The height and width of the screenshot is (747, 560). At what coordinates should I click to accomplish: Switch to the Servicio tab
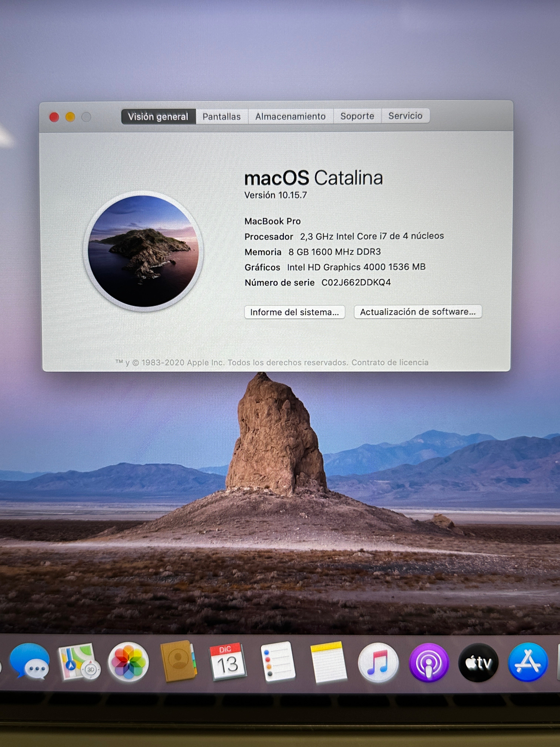click(405, 116)
